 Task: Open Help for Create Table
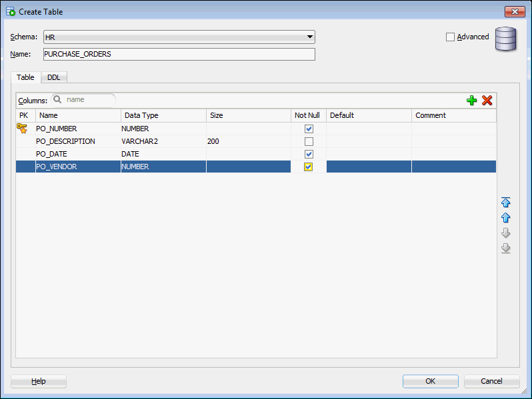coord(39,381)
